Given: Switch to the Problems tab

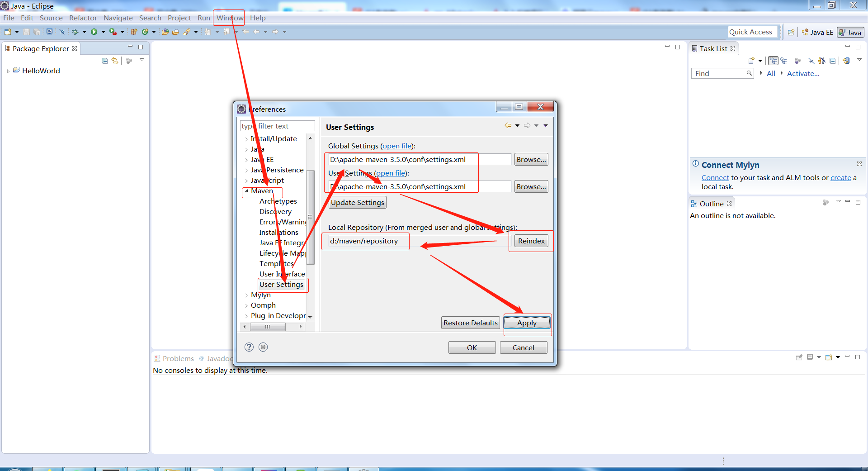Looking at the screenshot, I should [x=174, y=358].
